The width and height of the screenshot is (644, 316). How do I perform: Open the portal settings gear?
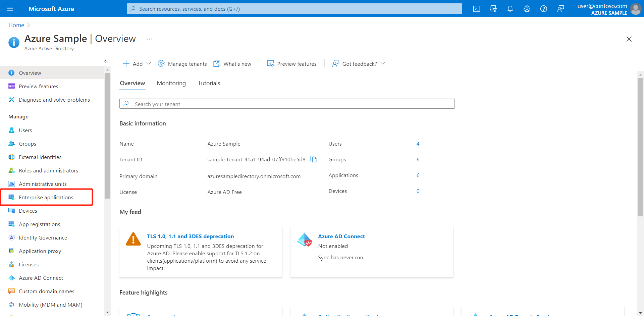[x=527, y=9]
